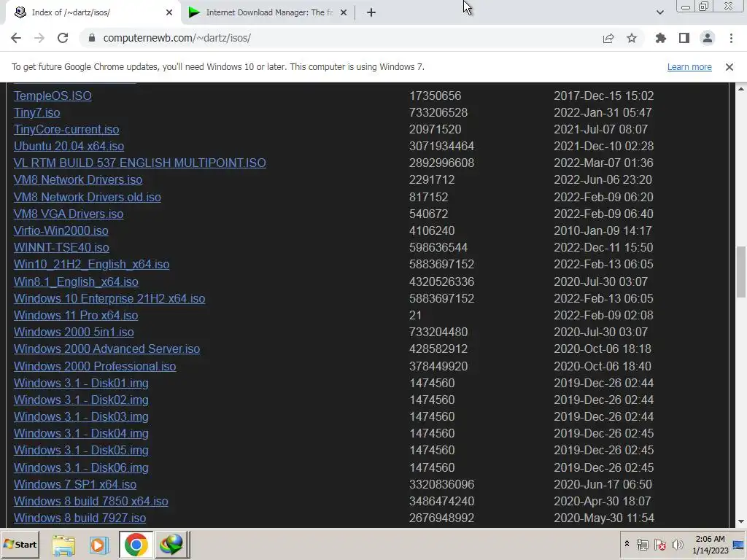Open the side panel icon
Image resolution: width=747 pixels, height=560 pixels.
coord(684,38)
